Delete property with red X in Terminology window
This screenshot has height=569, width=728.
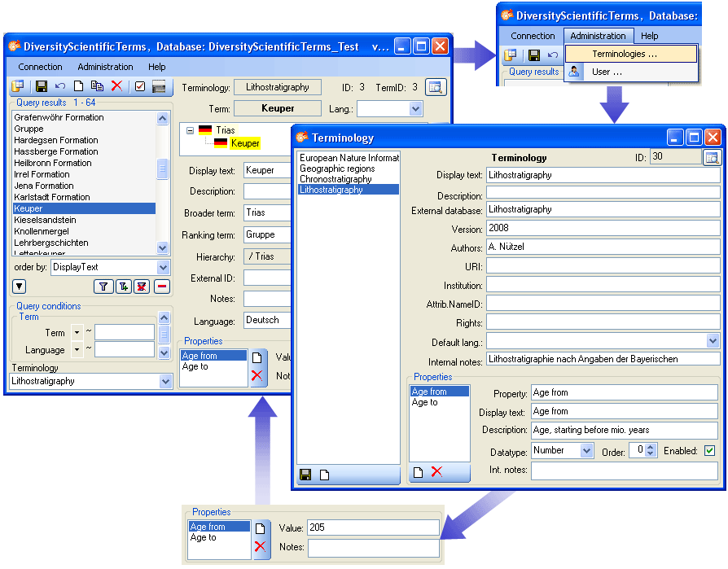click(436, 472)
